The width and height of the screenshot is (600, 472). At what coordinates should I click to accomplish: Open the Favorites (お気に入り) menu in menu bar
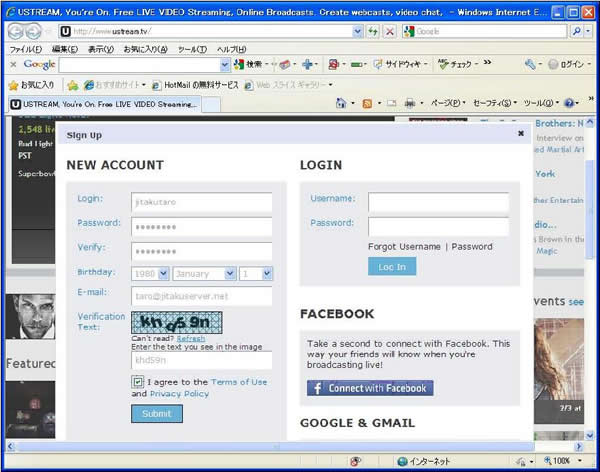click(145, 49)
